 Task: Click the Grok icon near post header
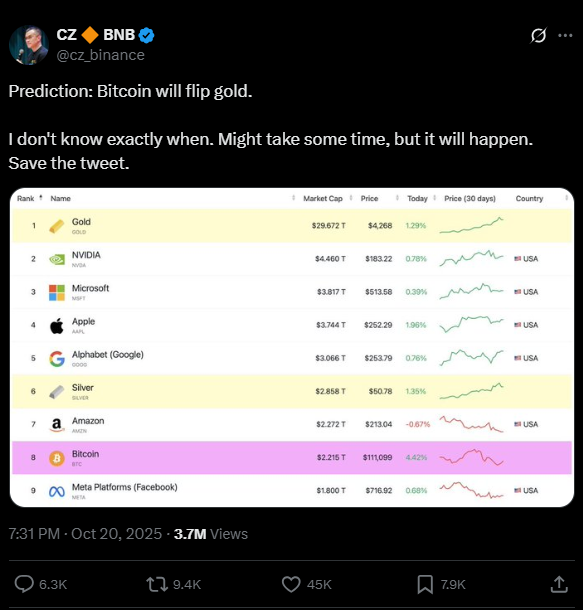(539, 35)
